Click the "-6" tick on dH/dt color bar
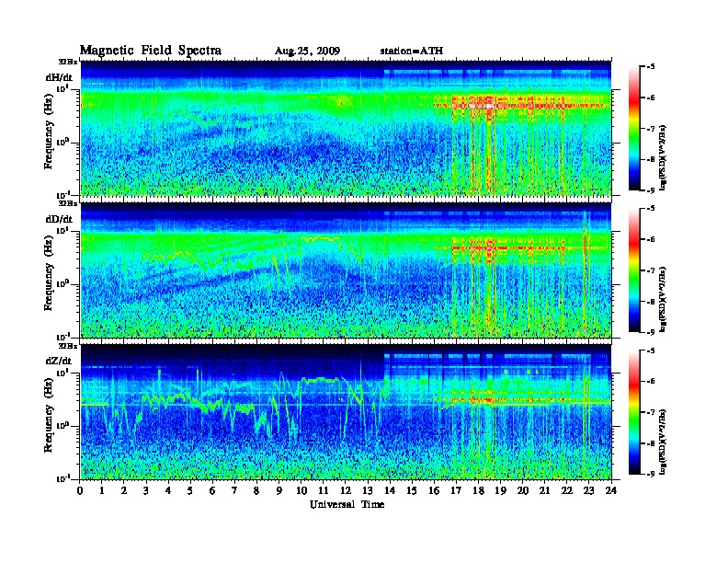The height and width of the screenshot is (563, 728). point(651,98)
